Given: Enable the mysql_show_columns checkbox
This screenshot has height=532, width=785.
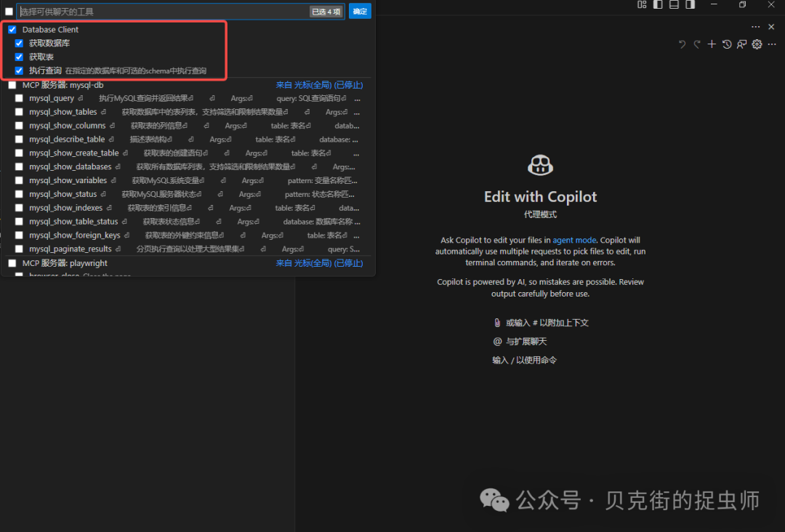Looking at the screenshot, I should click(x=19, y=126).
